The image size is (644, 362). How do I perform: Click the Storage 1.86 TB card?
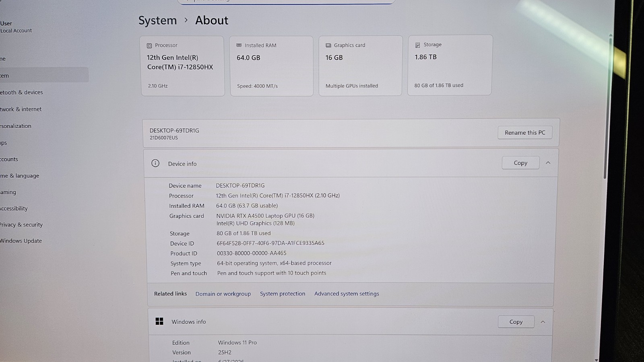point(450,65)
